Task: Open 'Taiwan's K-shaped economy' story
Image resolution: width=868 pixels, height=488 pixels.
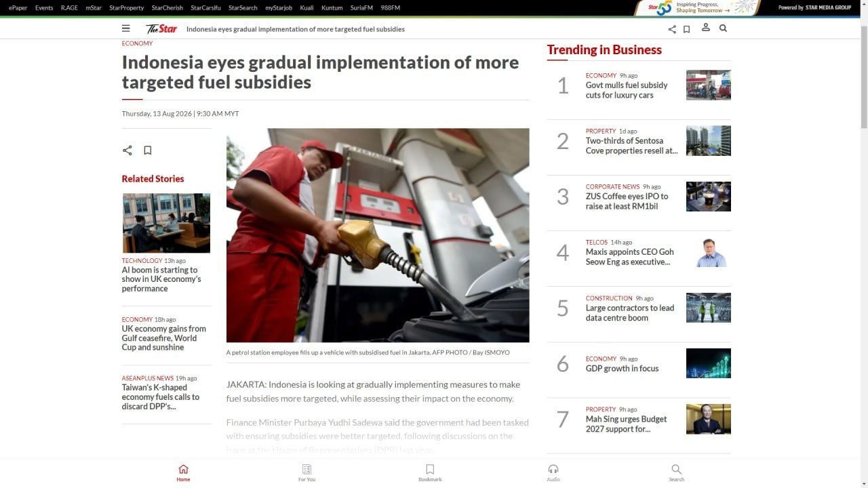Action: (x=161, y=397)
